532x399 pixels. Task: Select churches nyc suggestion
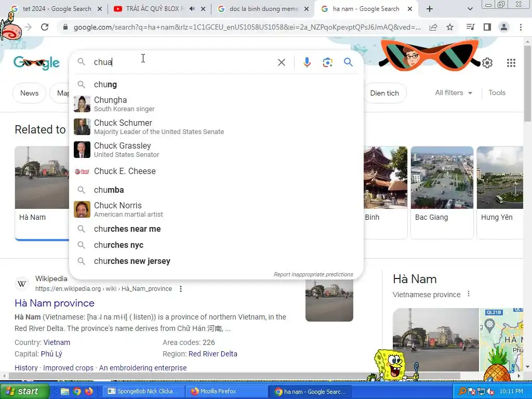(x=216, y=245)
